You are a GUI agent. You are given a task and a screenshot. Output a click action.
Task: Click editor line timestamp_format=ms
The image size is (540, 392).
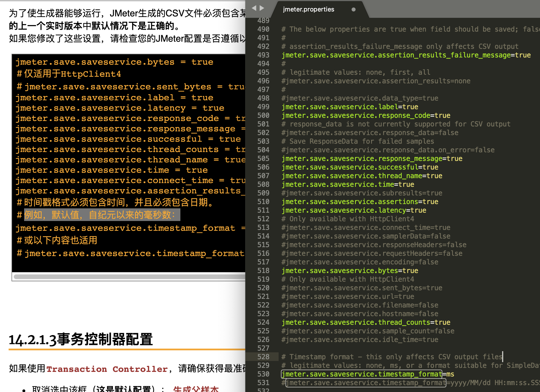tap(368, 374)
